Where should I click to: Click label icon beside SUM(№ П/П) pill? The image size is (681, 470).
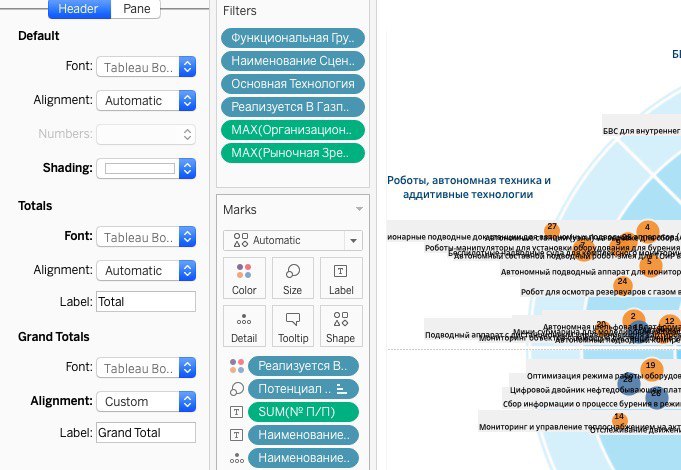click(x=236, y=412)
